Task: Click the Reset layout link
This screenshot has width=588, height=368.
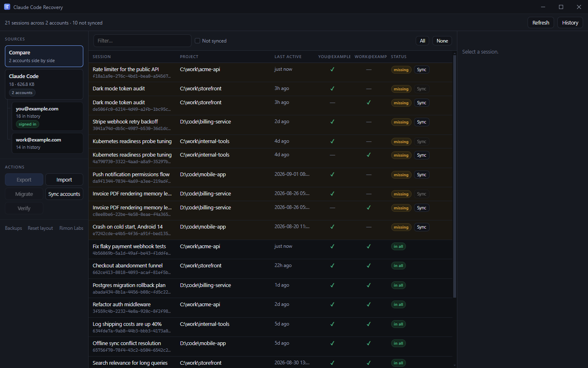Action: 40,228
